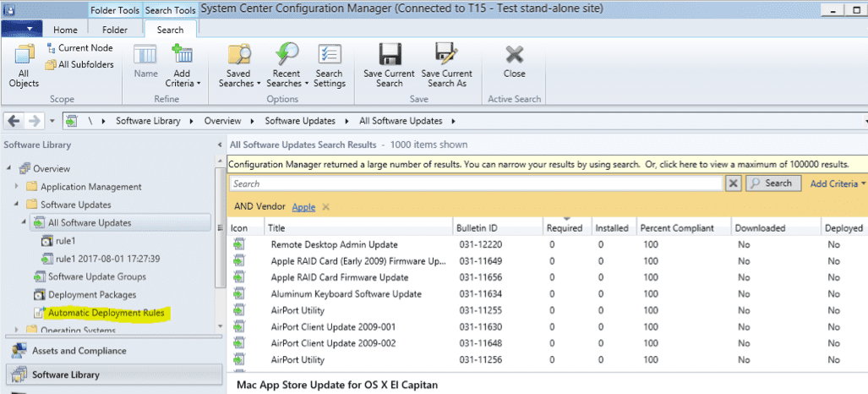Switch to the Search ribbon tab

170,30
